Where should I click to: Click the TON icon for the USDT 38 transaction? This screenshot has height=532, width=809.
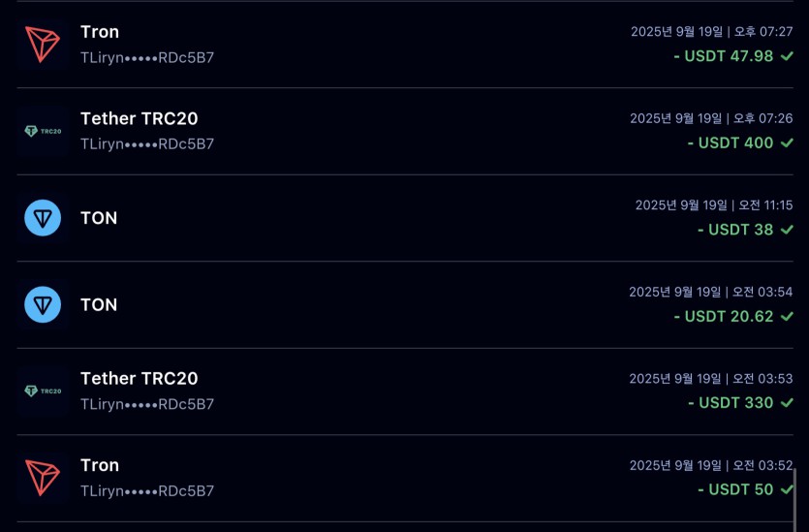click(43, 218)
